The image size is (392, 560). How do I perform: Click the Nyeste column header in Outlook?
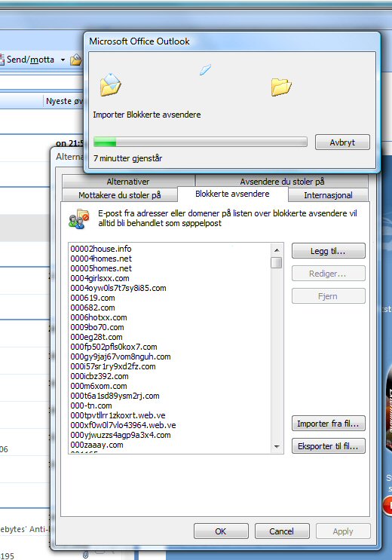point(63,101)
